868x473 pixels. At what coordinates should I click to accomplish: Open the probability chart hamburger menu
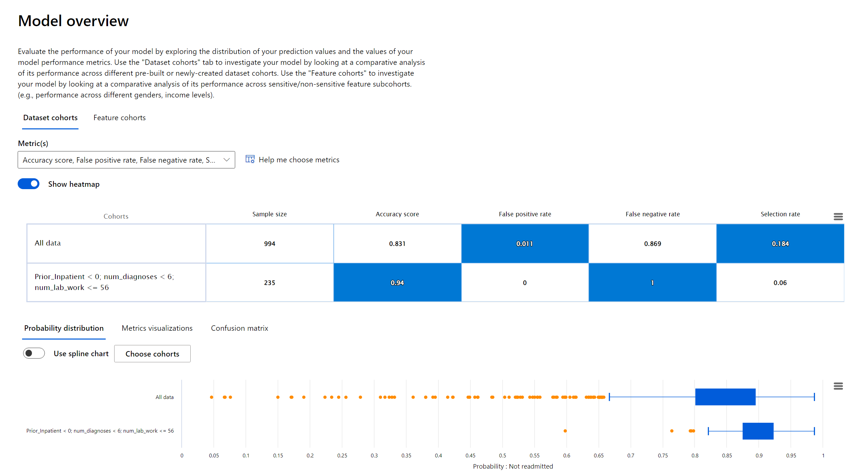click(x=838, y=386)
